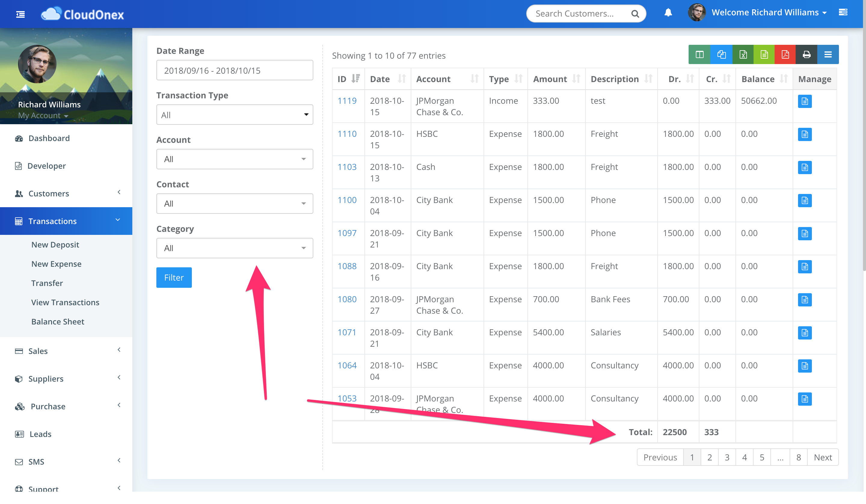Click the sidebar profile avatar photo
Viewport: 866px width, 504px height.
37,64
